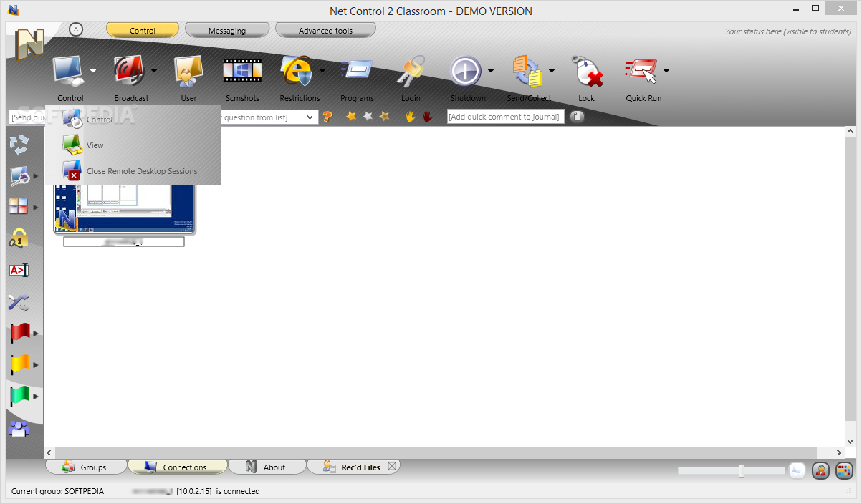Open the About bottom tab

coord(267,467)
